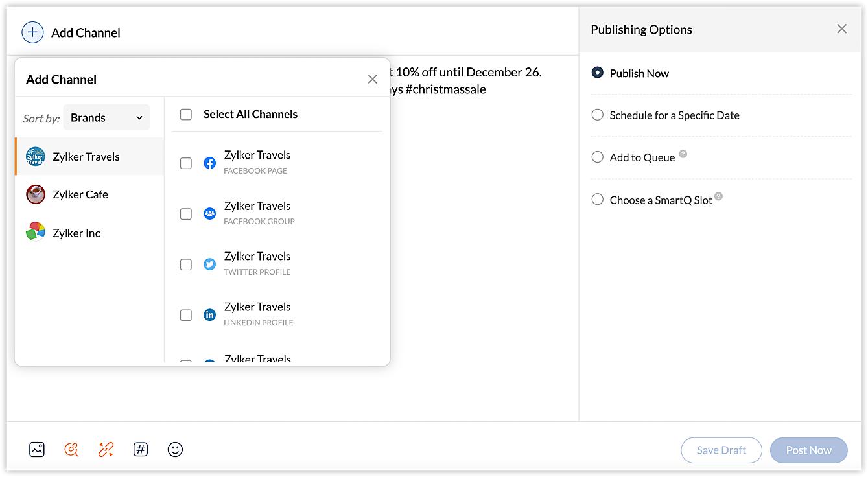Screen dimensions: 868x477
Task: Open the emoji picker smiley icon
Action: [x=175, y=449]
